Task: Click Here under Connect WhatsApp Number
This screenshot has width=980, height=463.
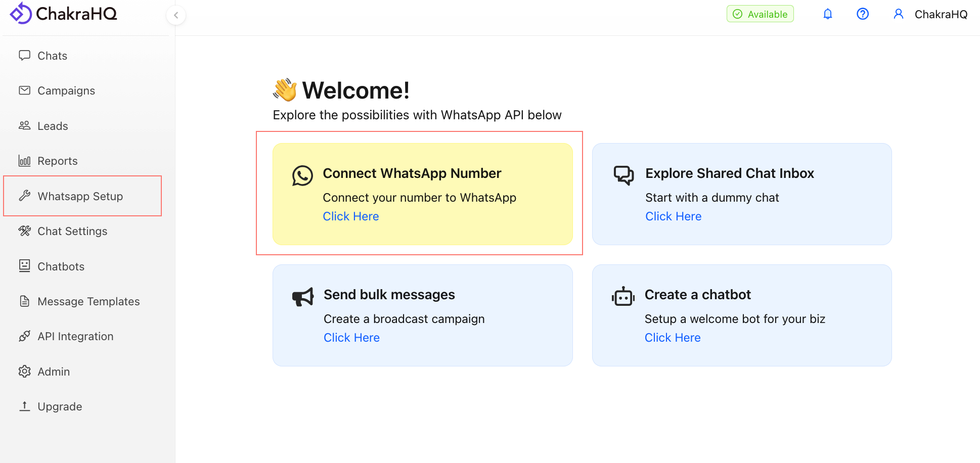Action: click(350, 216)
